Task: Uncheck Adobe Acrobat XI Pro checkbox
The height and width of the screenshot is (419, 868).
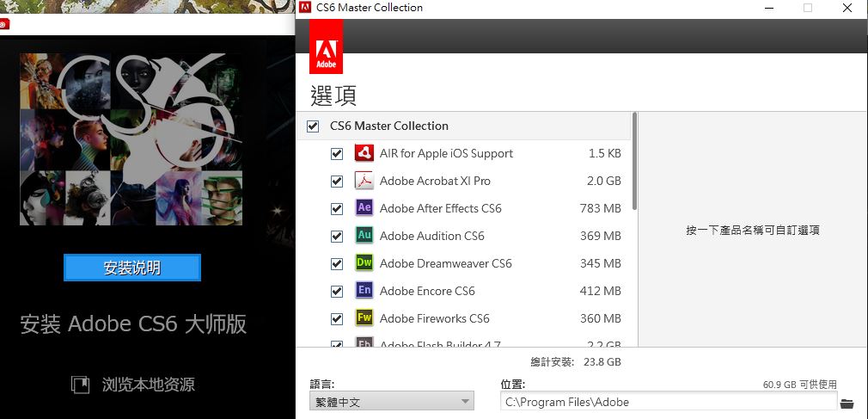Action: [337, 182]
